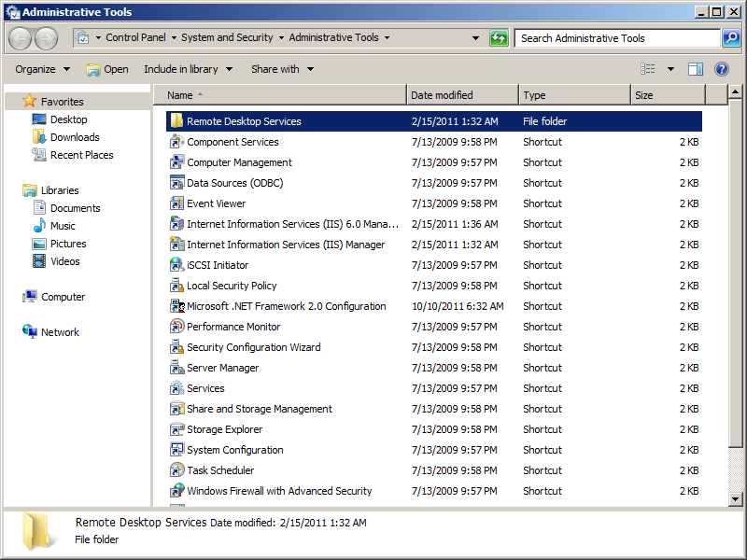The width and height of the screenshot is (747, 560).
Task: Click the Remote Desktop Services folder icon
Action: [176, 121]
